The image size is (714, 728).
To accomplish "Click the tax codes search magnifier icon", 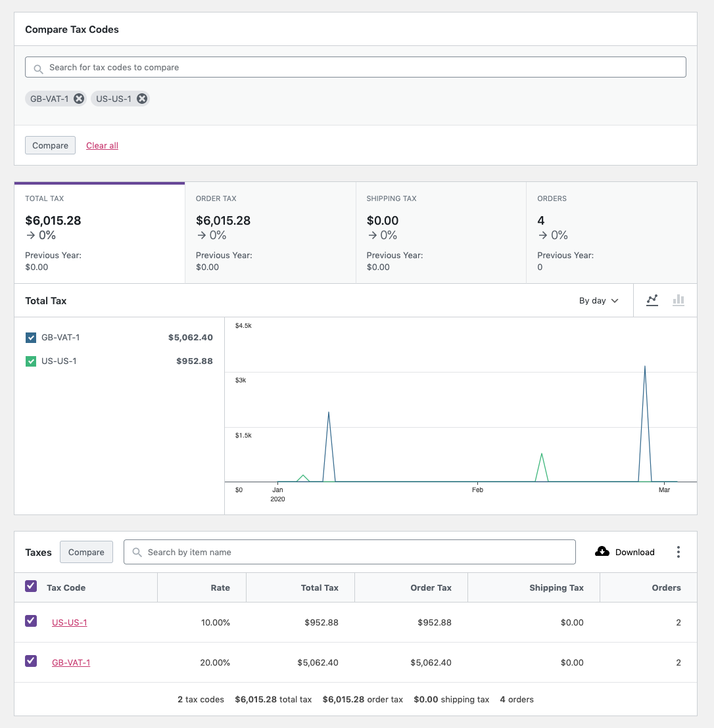I will [39, 69].
